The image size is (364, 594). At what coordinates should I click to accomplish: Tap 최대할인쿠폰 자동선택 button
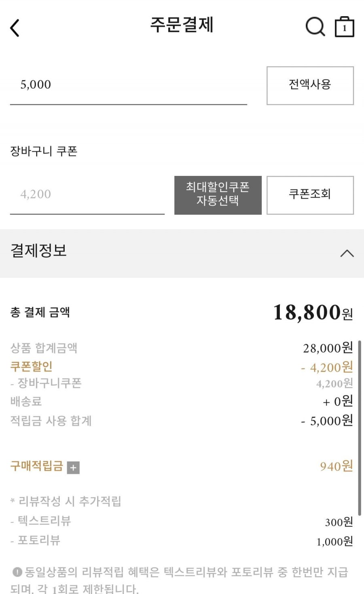pyautogui.click(x=218, y=195)
